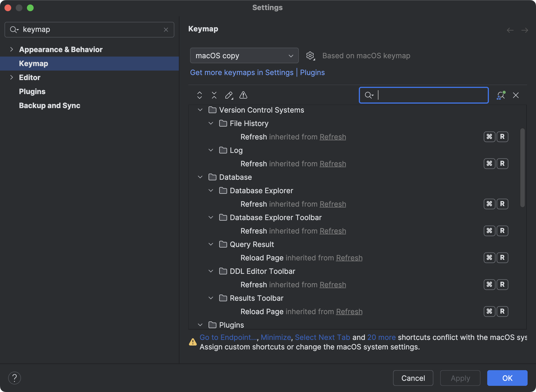Open the keymap options gear icon

pyautogui.click(x=310, y=55)
